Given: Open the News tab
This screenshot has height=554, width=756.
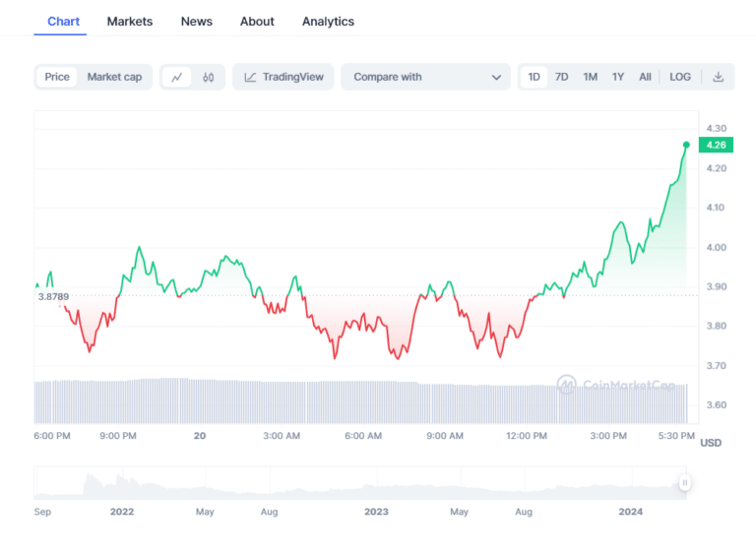Looking at the screenshot, I should 197,21.
